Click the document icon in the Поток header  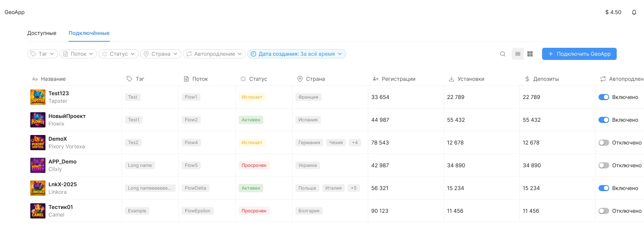click(x=186, y=79)
